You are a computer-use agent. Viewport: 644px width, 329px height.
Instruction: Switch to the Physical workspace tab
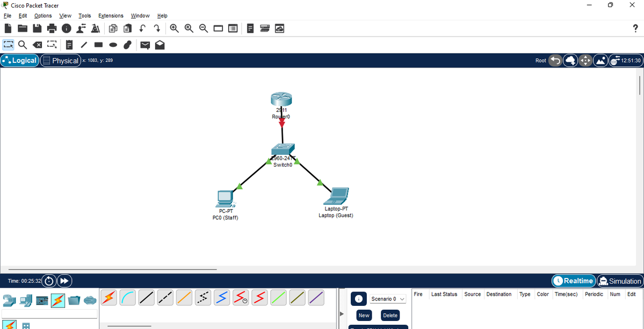click(61, 60)
